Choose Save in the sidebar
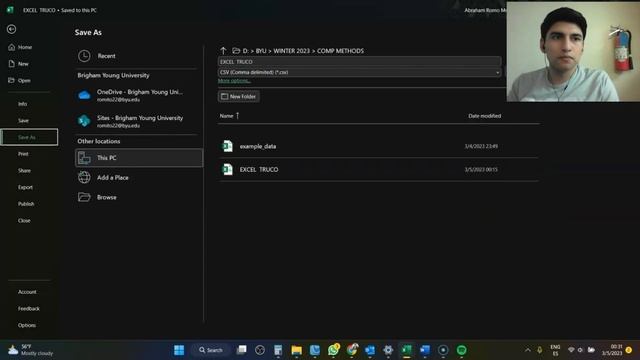Image resolution: width=640 pixels, height=360 pixels. click(23, 121)
